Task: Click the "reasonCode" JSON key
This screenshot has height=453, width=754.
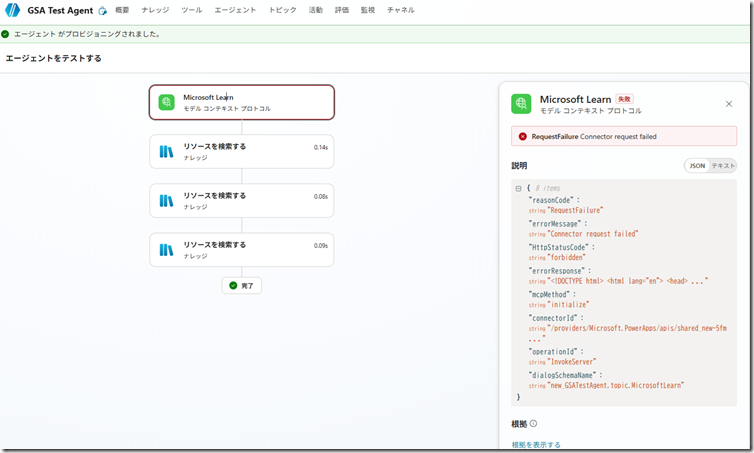Action: [x=551, y=200]
